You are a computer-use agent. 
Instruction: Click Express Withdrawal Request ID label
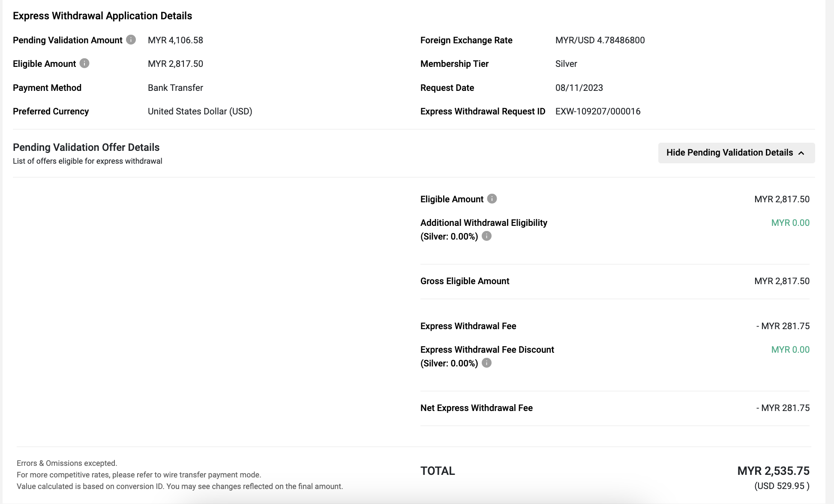click(483, 111)
